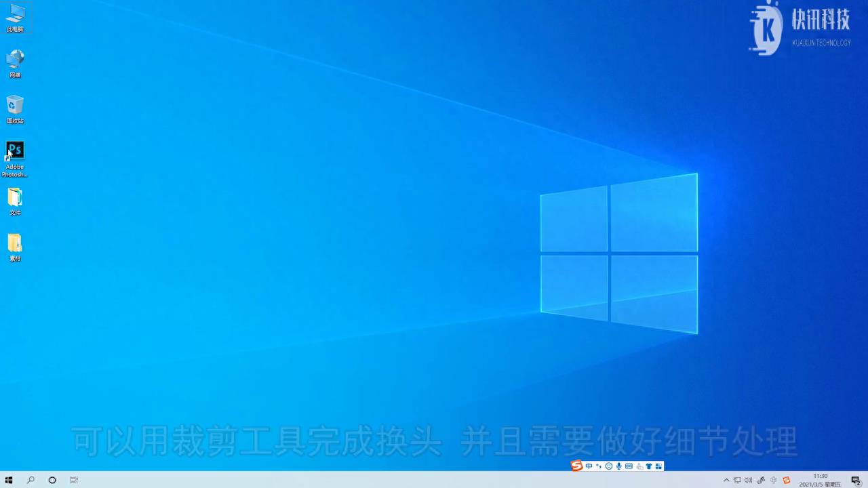868x488 pixels.
Task: Click the Sogou S logo on IME bar
Action: tap(577, 466)
